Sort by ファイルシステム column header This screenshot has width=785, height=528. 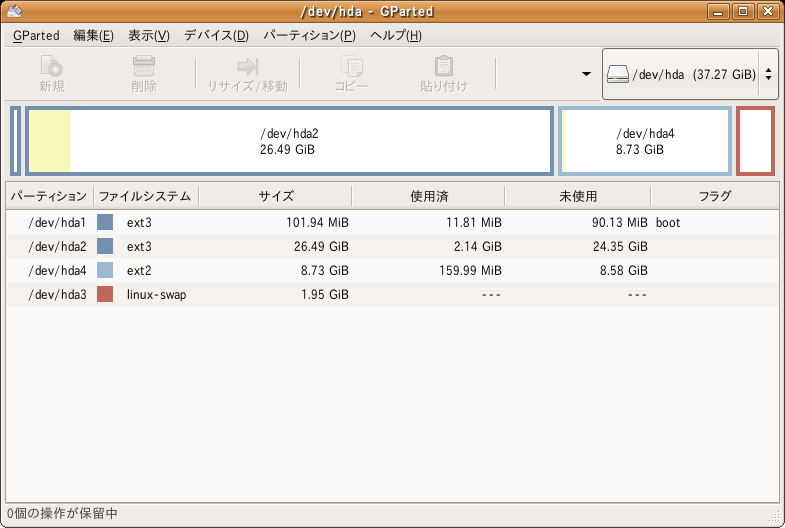(146, 196)
